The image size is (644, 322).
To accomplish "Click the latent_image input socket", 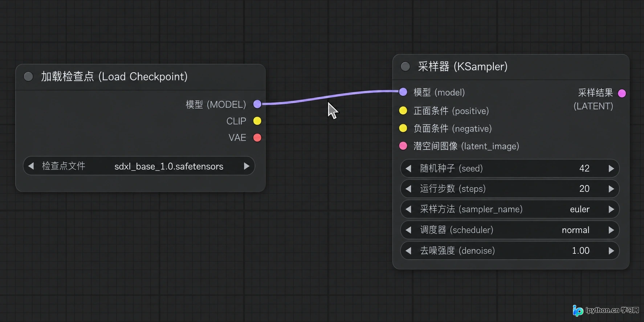I will (x=403, y=146).
